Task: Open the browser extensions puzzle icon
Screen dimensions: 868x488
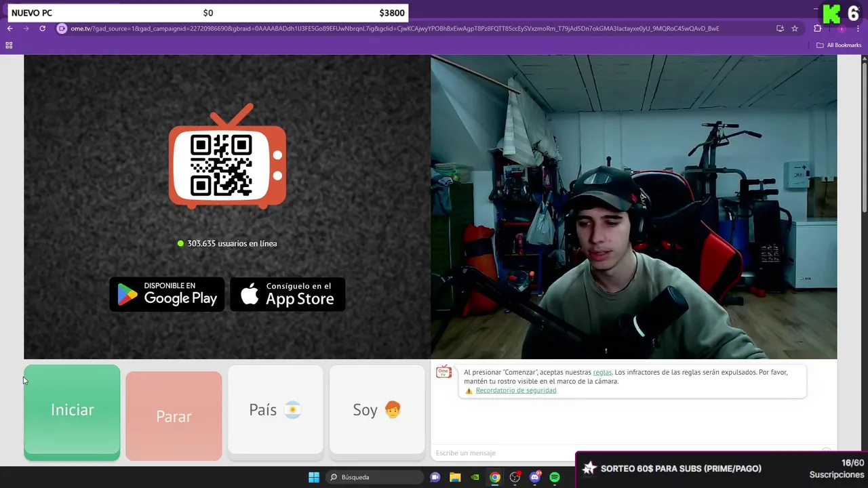Action: [x=817, y=28]
